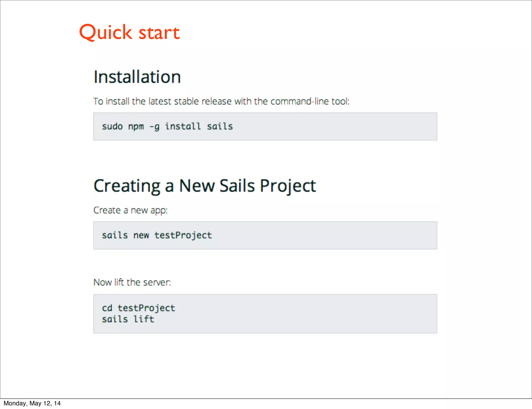The height and width of the screenshot is (409, 532).
Task: Click the "sails new testProject" code block
Action: [x=265, y=235]
